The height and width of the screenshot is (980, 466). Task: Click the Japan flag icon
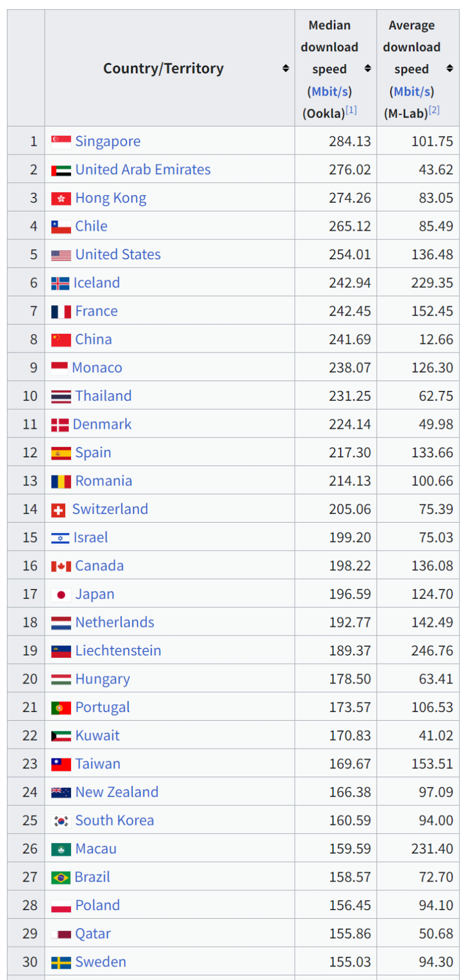(61, 594)
